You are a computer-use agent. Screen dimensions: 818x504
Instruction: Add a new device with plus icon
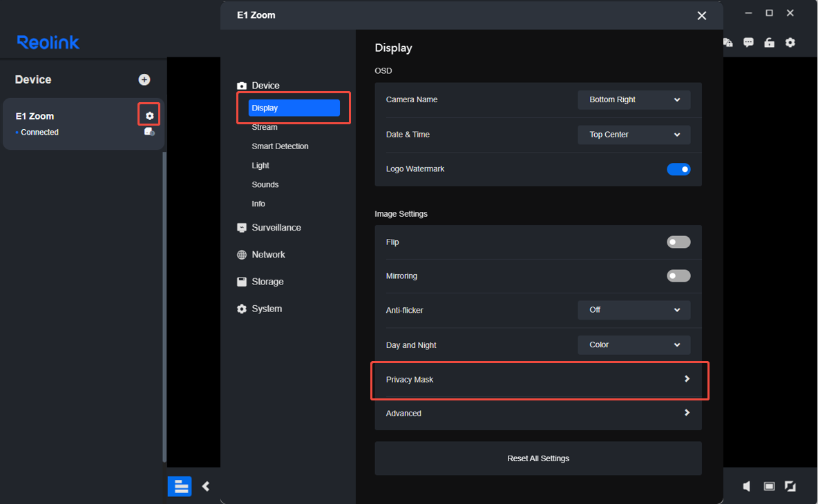point(144,80)
